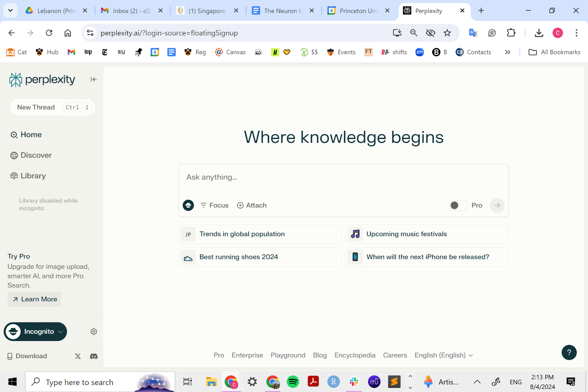Expand the English language dropdown
Image resolution: width=588 pixels, height=392 pixels.
click(444, 355)
